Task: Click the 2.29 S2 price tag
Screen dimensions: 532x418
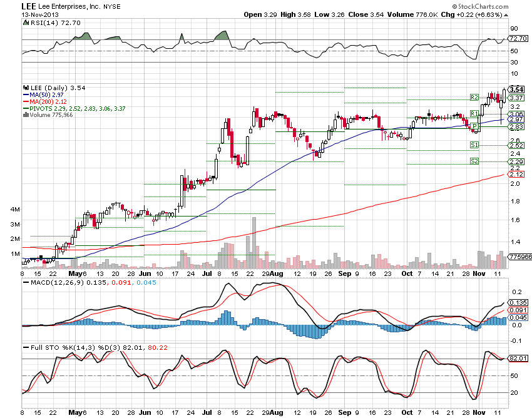Action: pyautogui.click(x=516, y=162)
